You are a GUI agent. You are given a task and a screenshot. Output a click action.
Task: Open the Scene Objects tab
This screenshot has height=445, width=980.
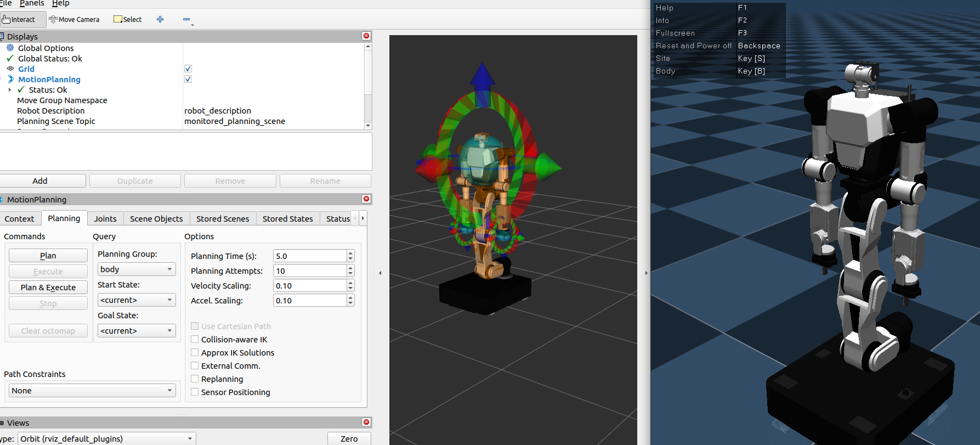156,218
